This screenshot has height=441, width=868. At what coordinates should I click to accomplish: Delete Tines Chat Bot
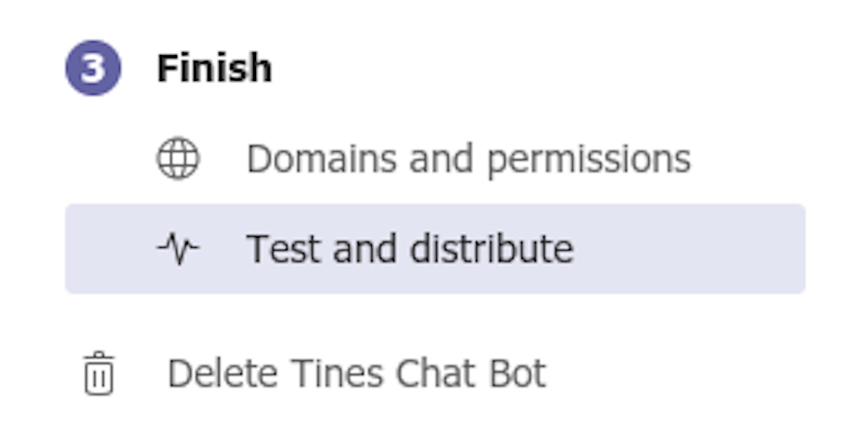(x=356, y=374)
